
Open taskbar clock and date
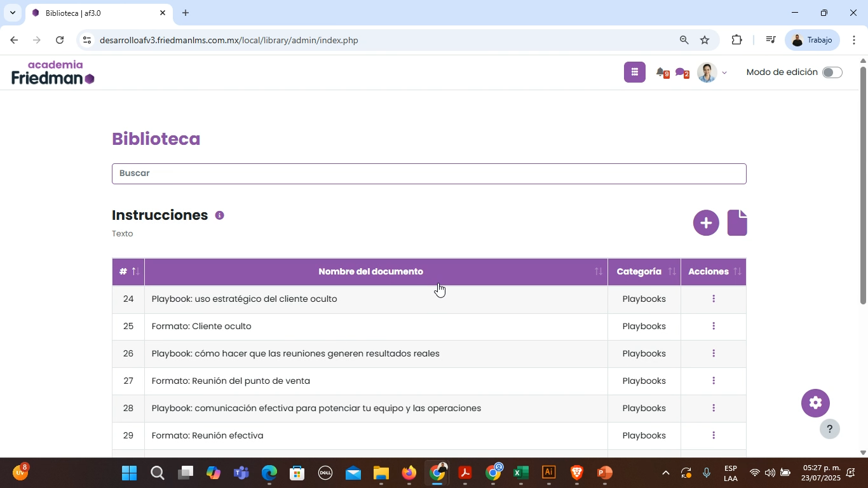click(x=821, y=473)
